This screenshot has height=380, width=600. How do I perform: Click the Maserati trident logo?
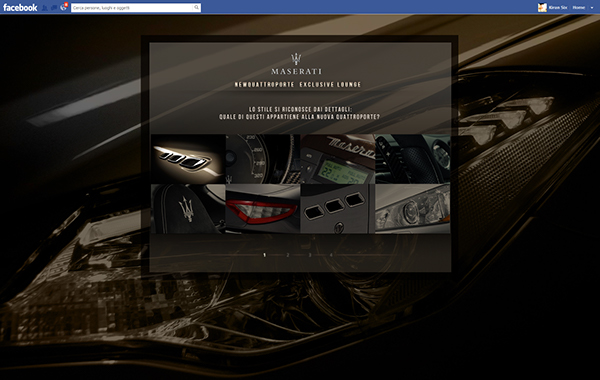296,59
